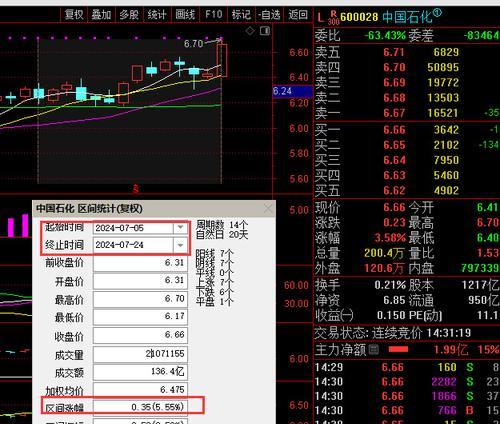Click the 标记 mark button

[x=241, y=14]
